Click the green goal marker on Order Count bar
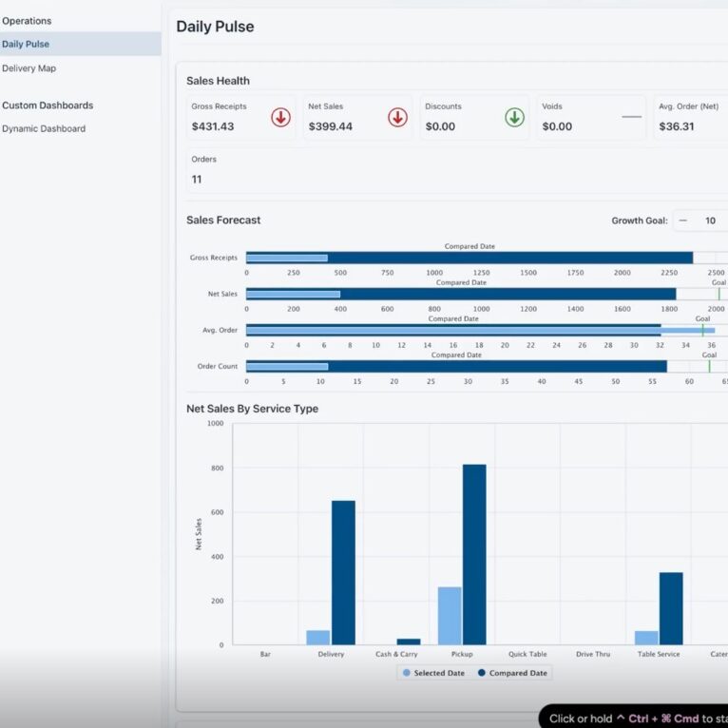Viewport: 728px width, 728px height. point(709,366)
